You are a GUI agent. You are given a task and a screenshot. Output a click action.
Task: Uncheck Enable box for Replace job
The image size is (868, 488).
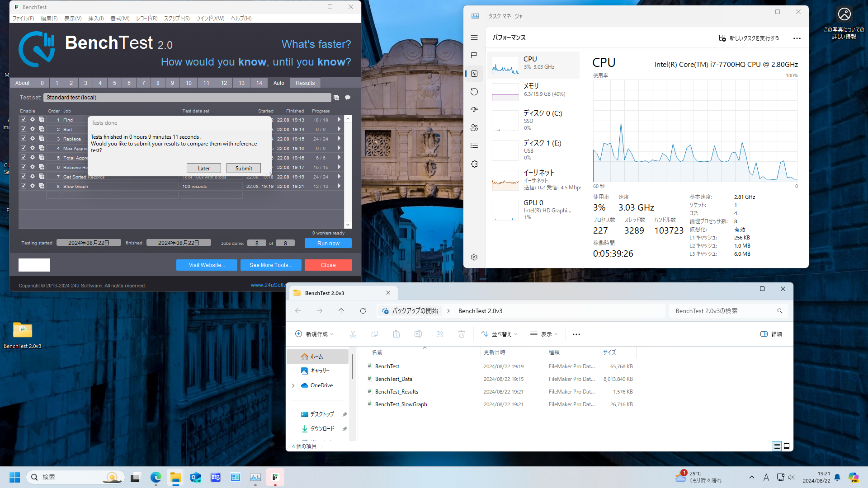(x=24, y=139)
